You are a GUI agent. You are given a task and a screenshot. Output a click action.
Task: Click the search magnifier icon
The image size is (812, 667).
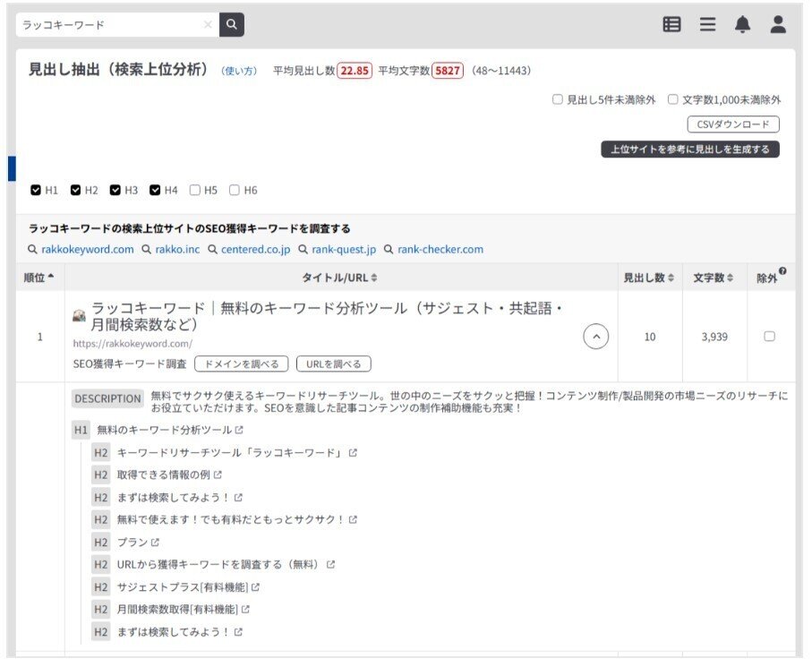230,25
